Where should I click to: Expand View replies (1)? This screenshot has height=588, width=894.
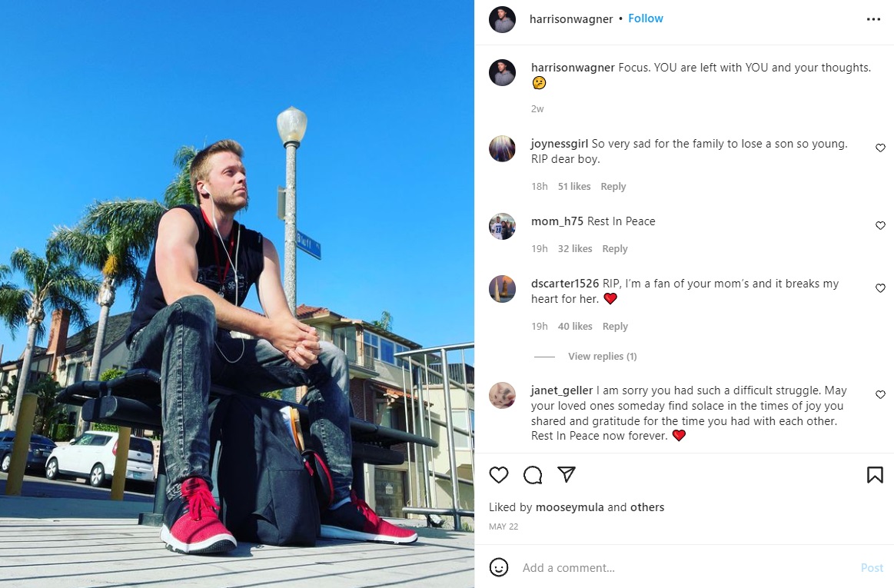click(602, 356)
